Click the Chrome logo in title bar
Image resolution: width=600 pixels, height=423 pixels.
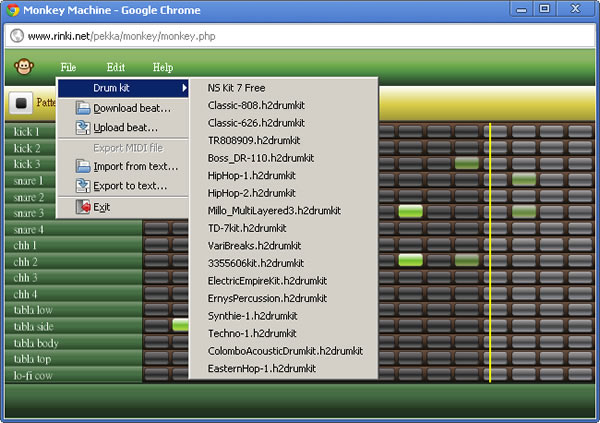13,10
